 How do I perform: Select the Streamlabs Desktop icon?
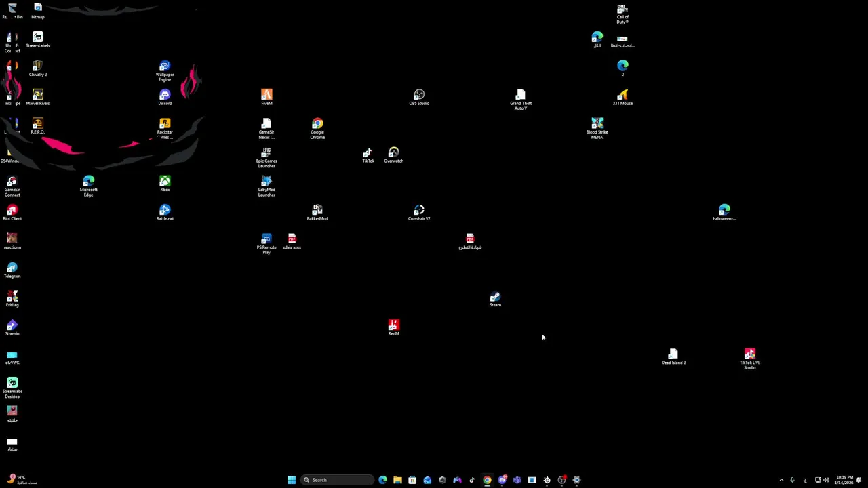point(12,388)
